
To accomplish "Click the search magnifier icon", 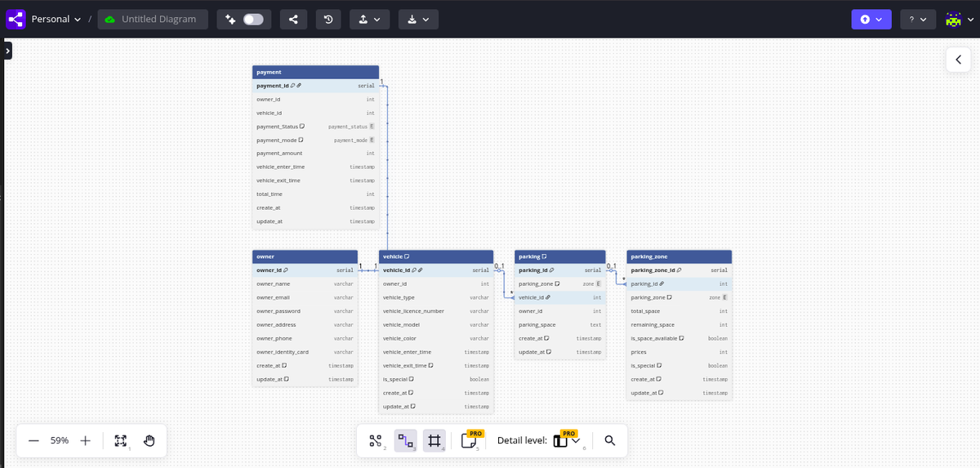I will pyautogui.click(x=609, y=440).
